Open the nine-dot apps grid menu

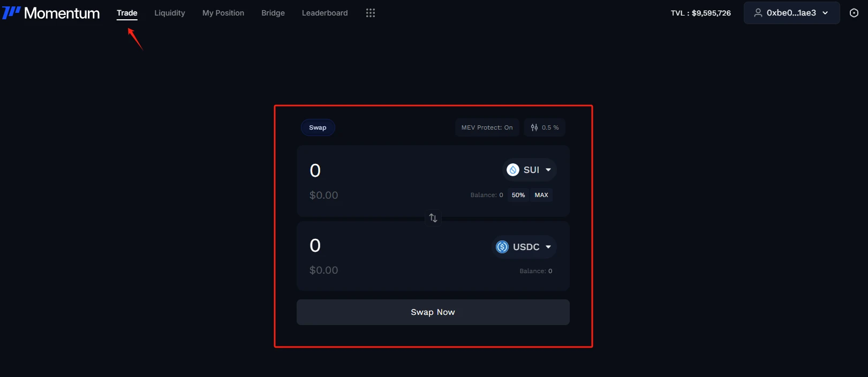[371, 13]
